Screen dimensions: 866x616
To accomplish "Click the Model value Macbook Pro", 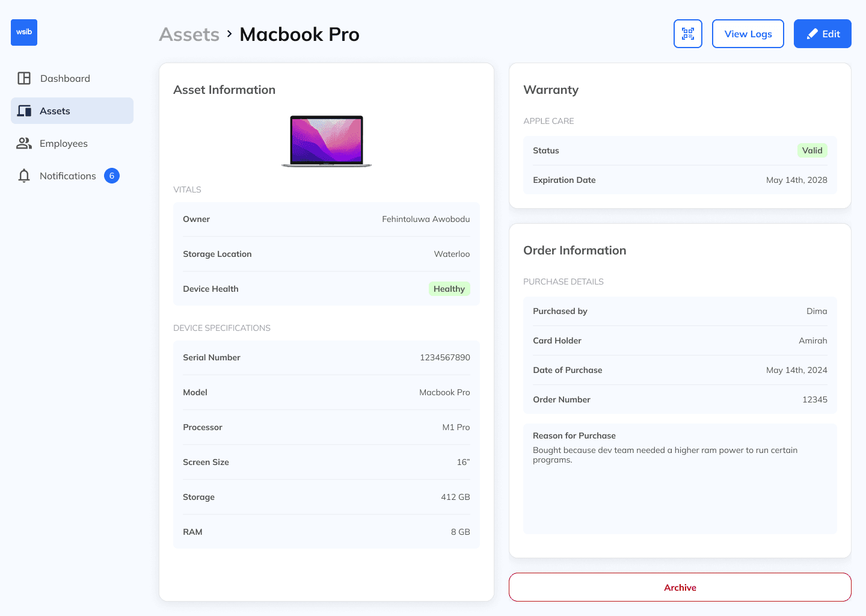I will click(x=445, y=392).
